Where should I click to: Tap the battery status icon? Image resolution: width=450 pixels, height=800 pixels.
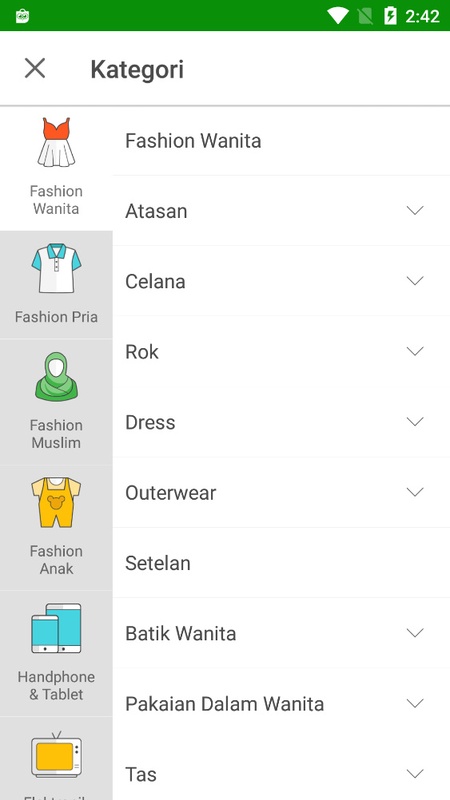(390, 16)
